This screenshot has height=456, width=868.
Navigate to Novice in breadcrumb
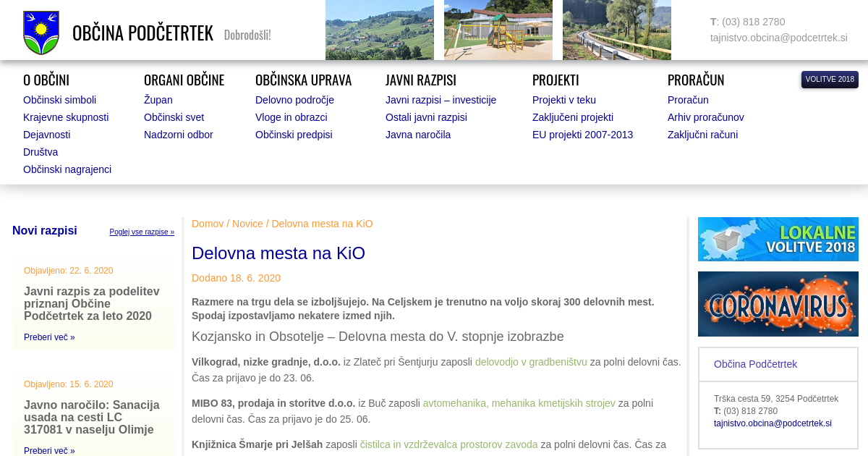pyautogui.click(x=247, y=224)
